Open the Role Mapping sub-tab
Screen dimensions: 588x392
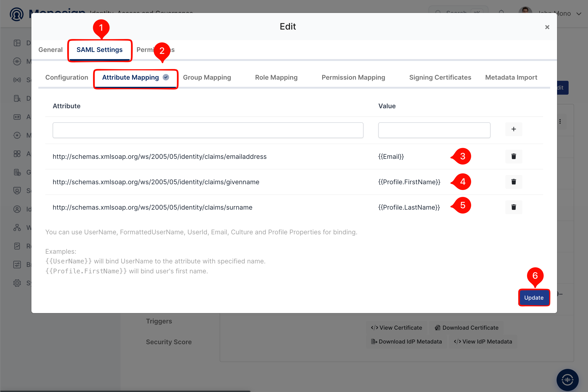[276, 77]
